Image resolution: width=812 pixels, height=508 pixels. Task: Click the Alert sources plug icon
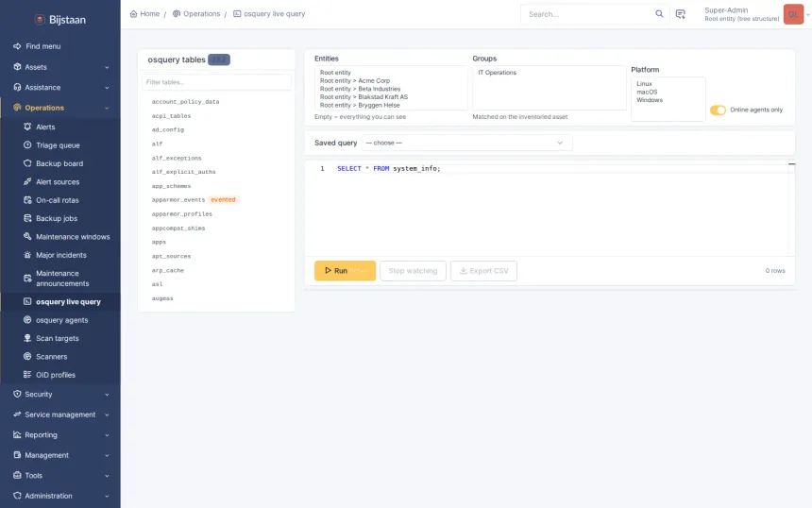27,181
